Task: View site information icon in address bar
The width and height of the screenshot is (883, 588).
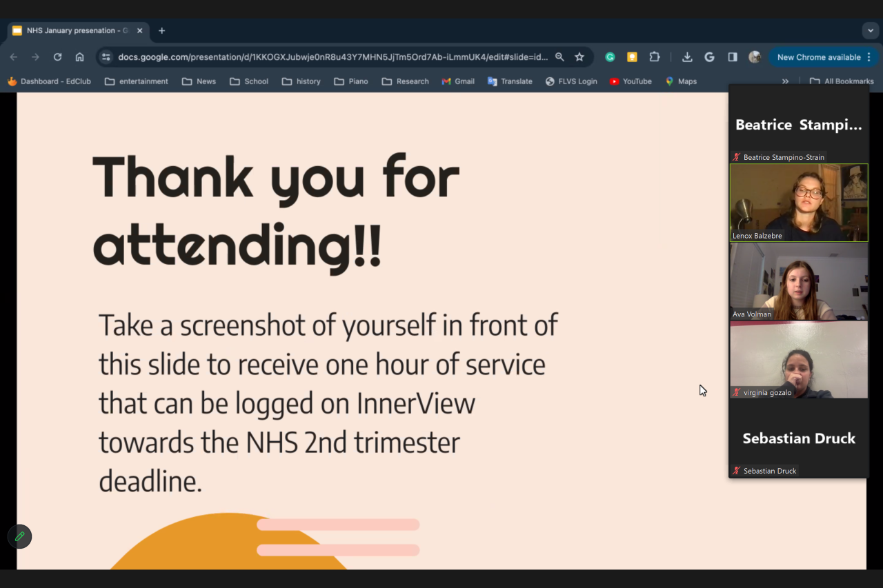Action: (106, 57)
